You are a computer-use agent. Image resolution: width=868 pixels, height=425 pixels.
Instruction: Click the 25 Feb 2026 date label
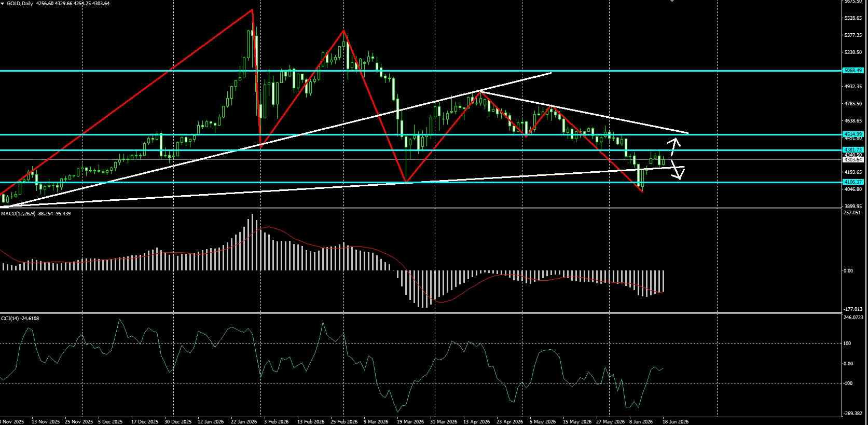click(x=343, y=421)
